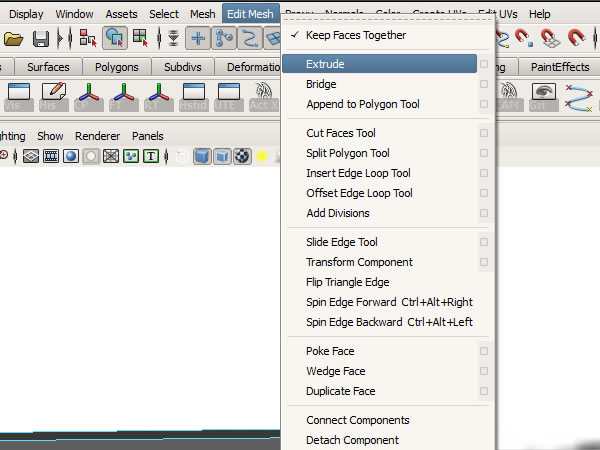Switch to the PaintEffects shelf tab
The width and height of the screenshot is (600, 450).
[x=559, y=67]
